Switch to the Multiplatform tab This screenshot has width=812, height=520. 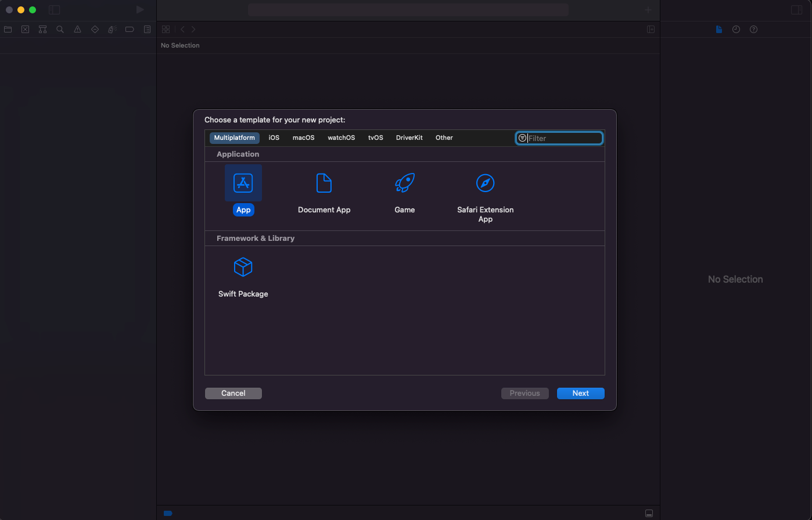pyautogui.click(x=234, y=138)
